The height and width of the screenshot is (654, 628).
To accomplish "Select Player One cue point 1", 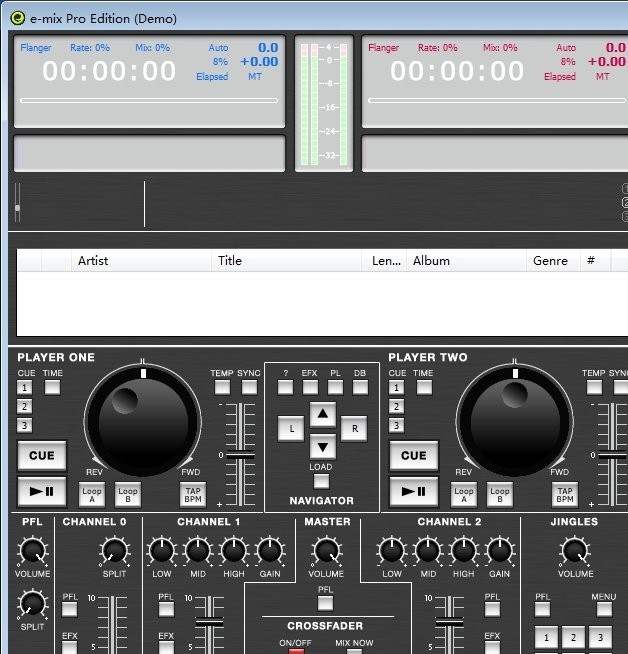I will coord(24,387).
